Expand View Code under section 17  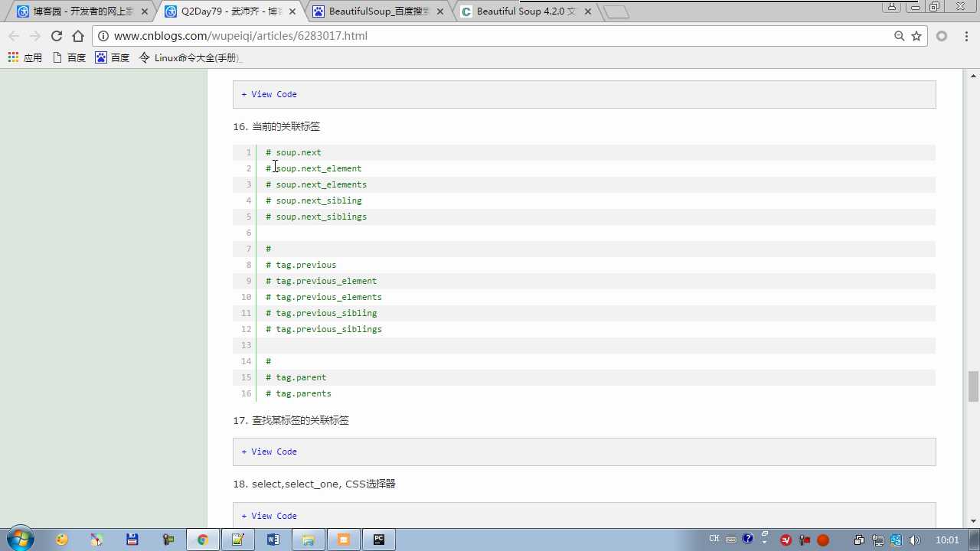(269, 452)
